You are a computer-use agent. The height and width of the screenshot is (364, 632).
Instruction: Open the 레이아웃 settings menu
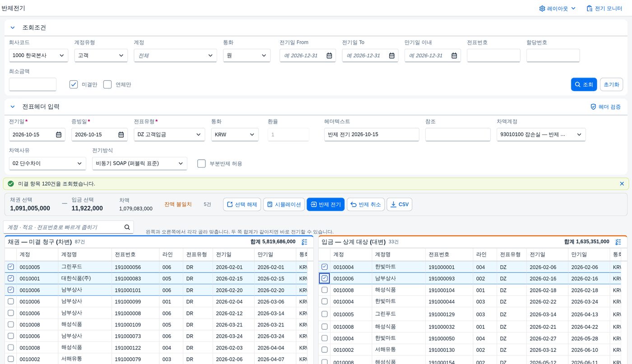pos(558,9)
